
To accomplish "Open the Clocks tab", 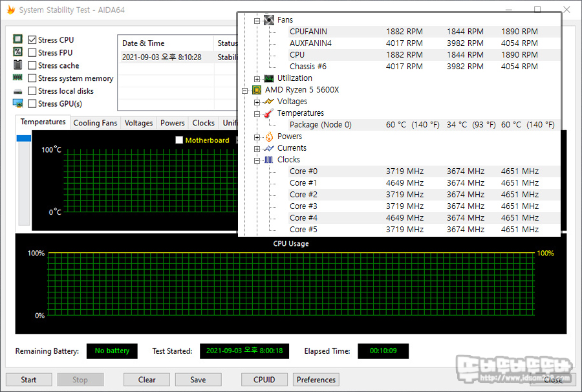I will pyautogui.click(x=204, y=123).
